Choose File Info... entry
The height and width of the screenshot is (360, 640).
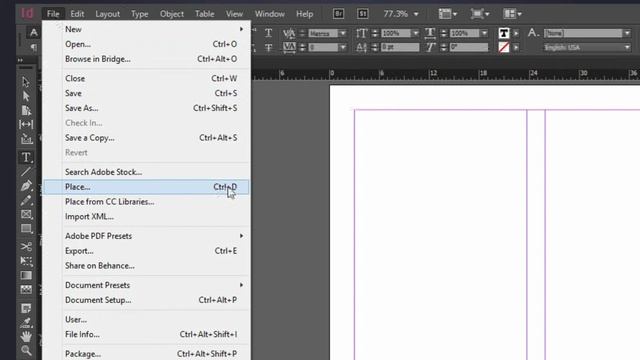click(x=146, y=334)
